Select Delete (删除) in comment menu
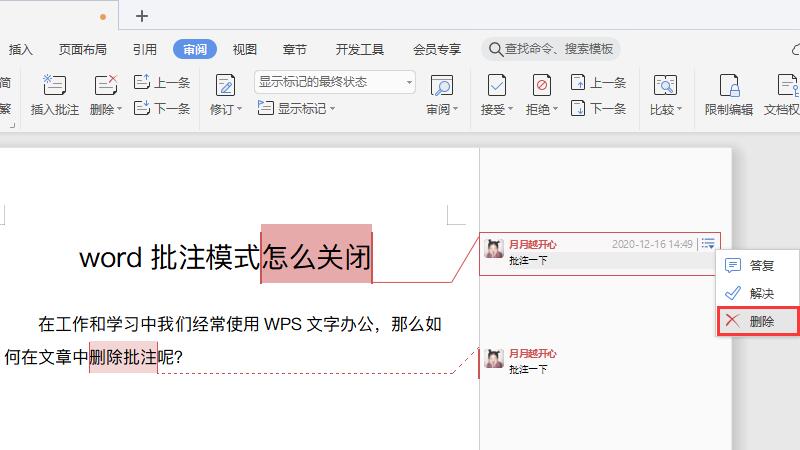 (x=759, y=321)
